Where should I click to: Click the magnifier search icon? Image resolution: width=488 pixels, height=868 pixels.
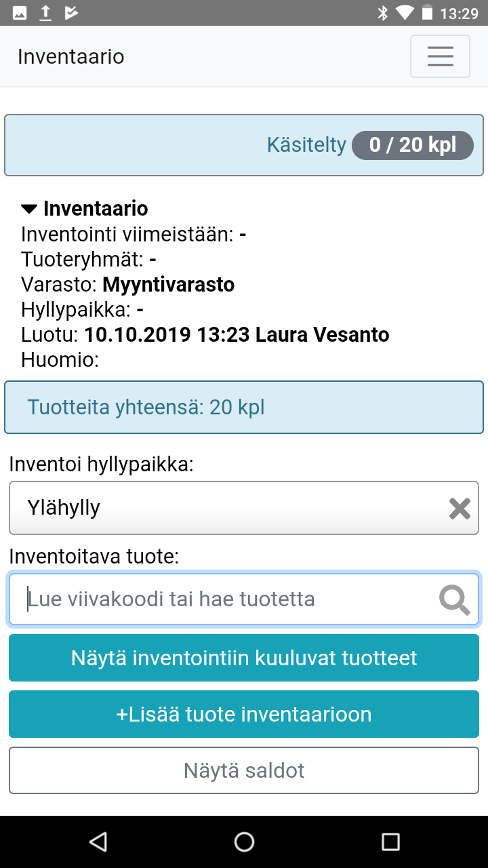point(454,599)
